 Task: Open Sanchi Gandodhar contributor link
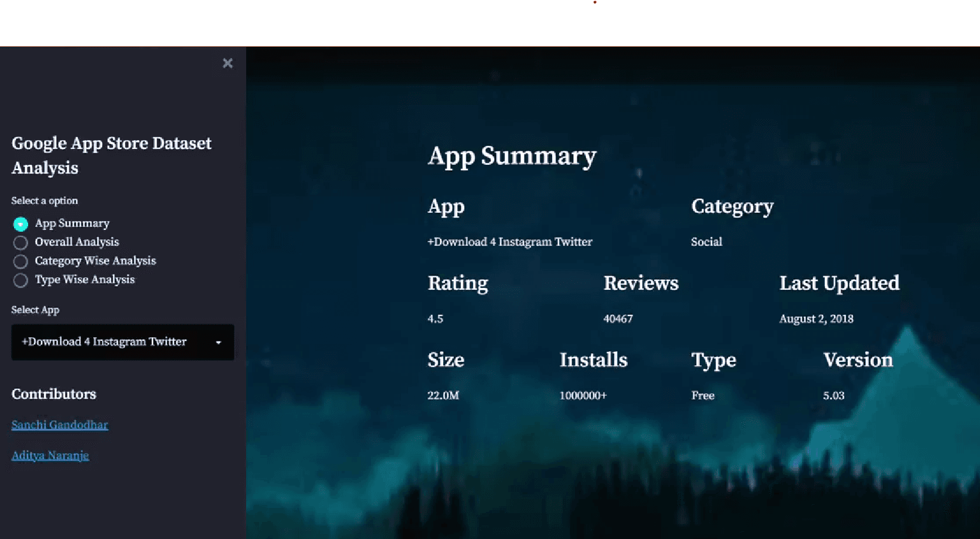(60, 425)
